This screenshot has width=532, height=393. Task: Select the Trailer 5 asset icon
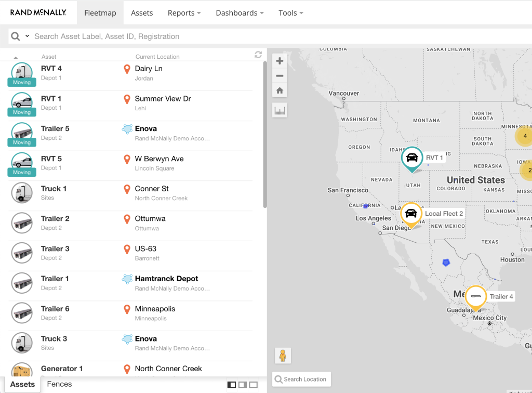click(x=22, y=133)
